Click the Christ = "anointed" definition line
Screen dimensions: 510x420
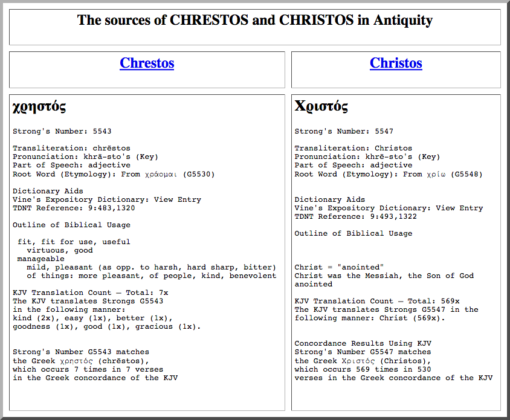point(339,267)
